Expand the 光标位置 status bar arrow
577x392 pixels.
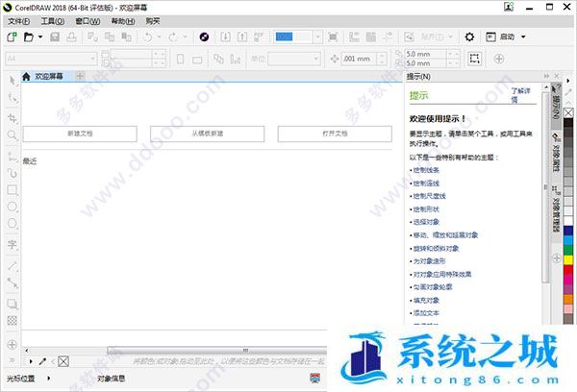point(49,378)
